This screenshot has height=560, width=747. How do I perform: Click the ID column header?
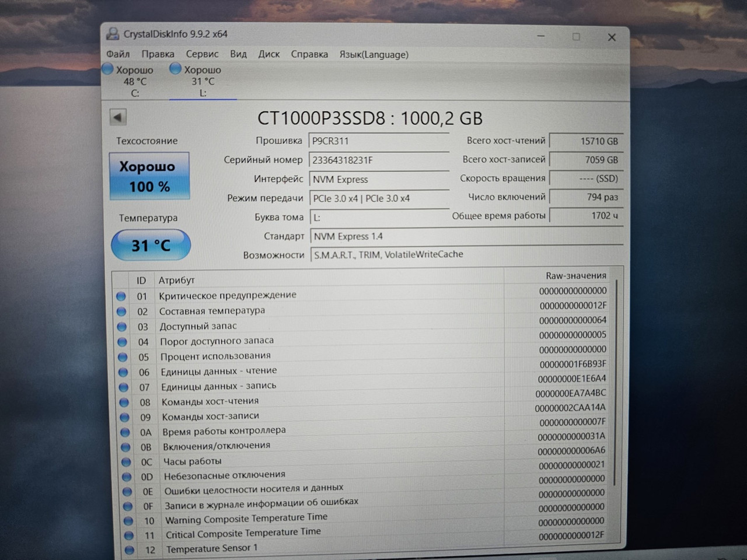(141, 281)
